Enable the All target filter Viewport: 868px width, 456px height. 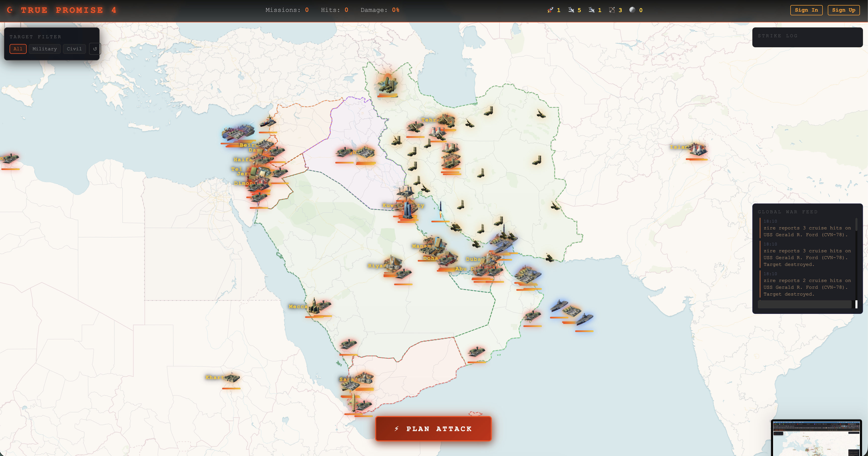18,49
